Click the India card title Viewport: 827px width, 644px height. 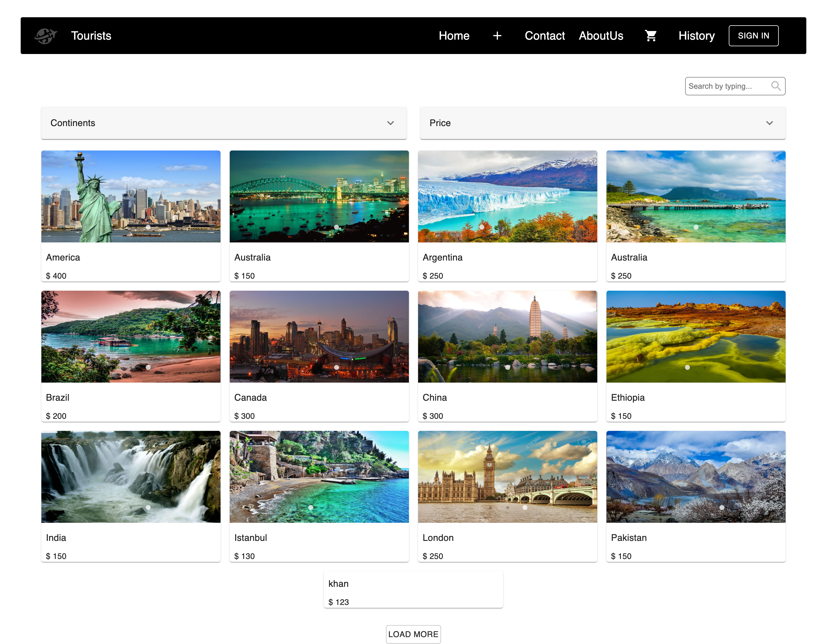click(56, 537)
